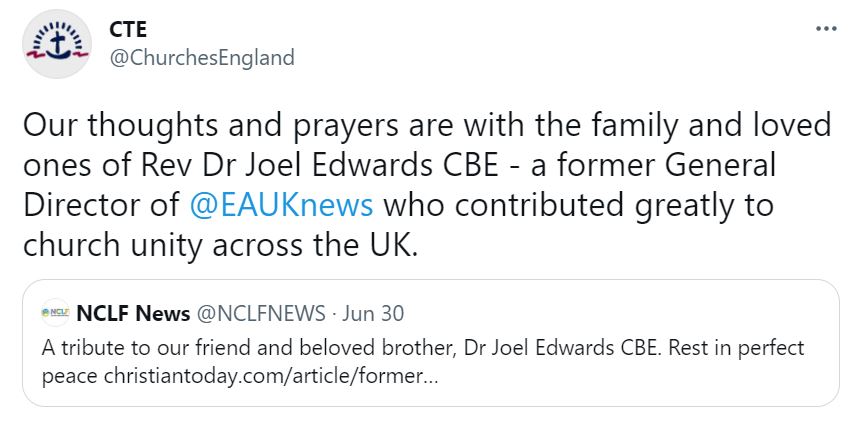Click the @NCLFNEWS handle in quoted tweet
The image size is (848, 427).
(x=260, y=314)
